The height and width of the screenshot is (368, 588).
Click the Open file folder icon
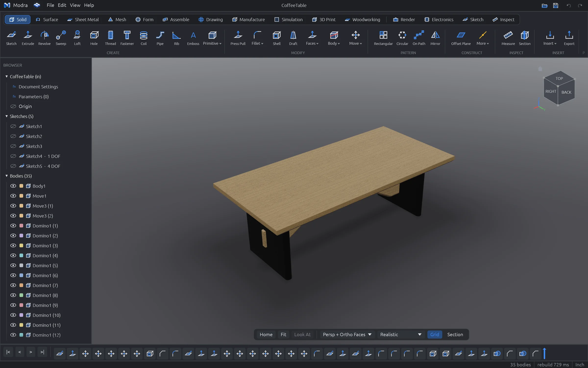544,5
